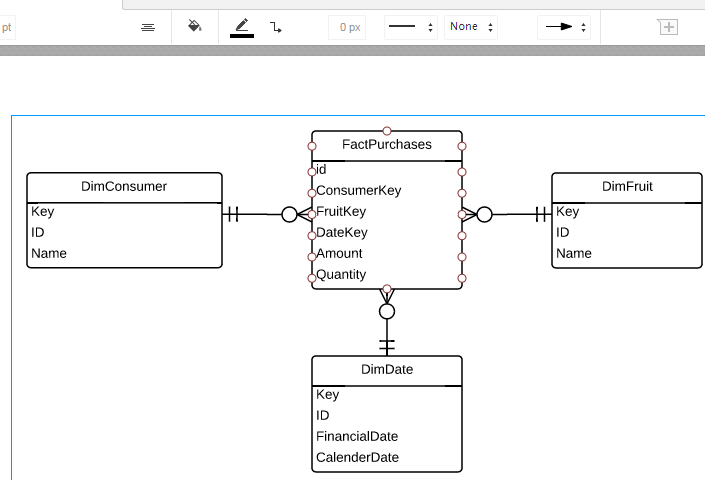Open the end arrow style dropdown
This screenshot has width=705, height=480.
(564, 27)
